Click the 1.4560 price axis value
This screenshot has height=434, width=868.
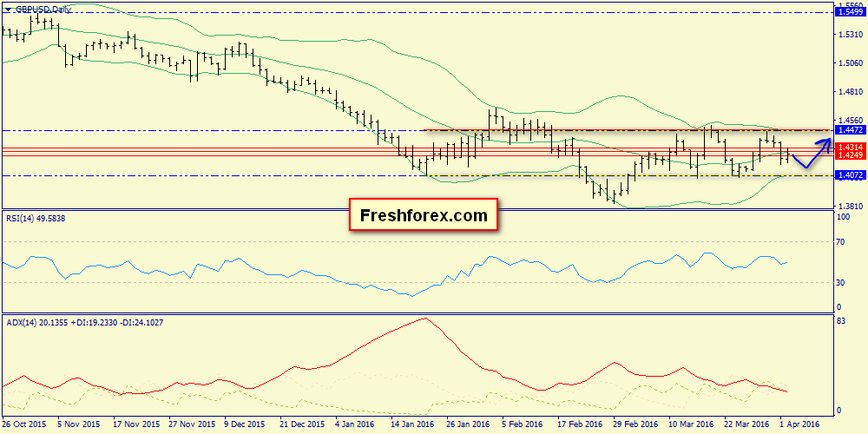(851, 120)
